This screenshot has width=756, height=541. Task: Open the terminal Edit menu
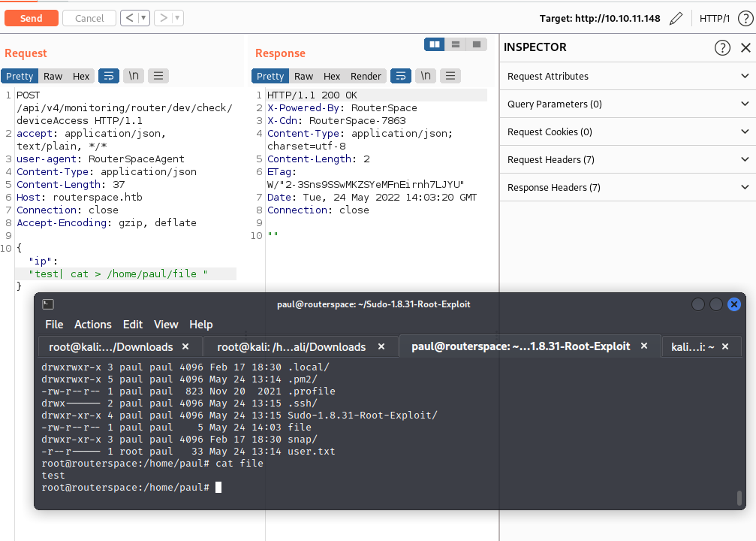(133, 325)
